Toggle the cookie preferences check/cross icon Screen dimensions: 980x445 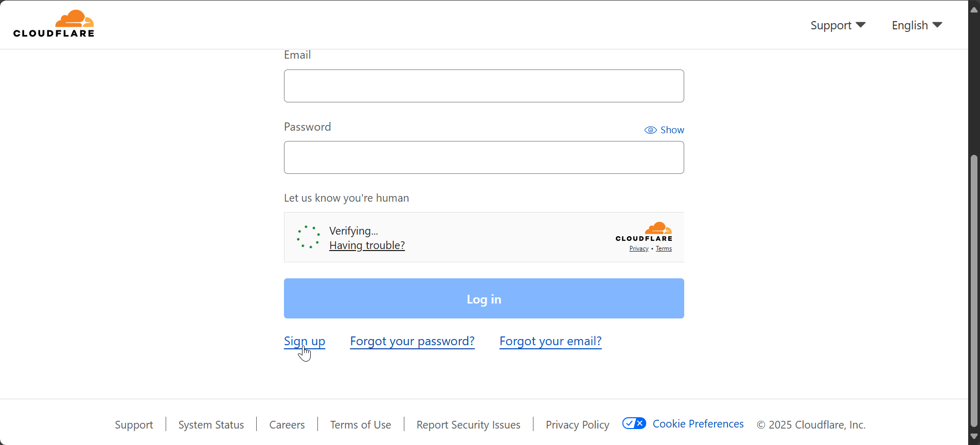point(634,423)
